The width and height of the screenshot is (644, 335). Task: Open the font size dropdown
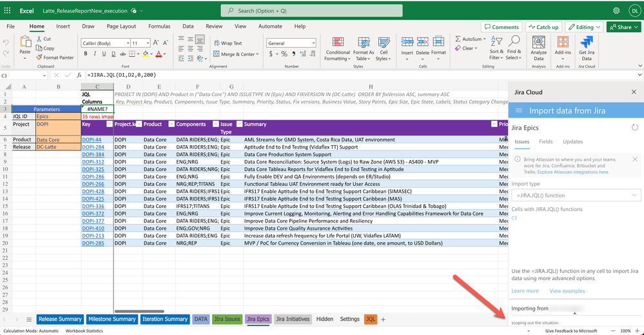(148, 43)
